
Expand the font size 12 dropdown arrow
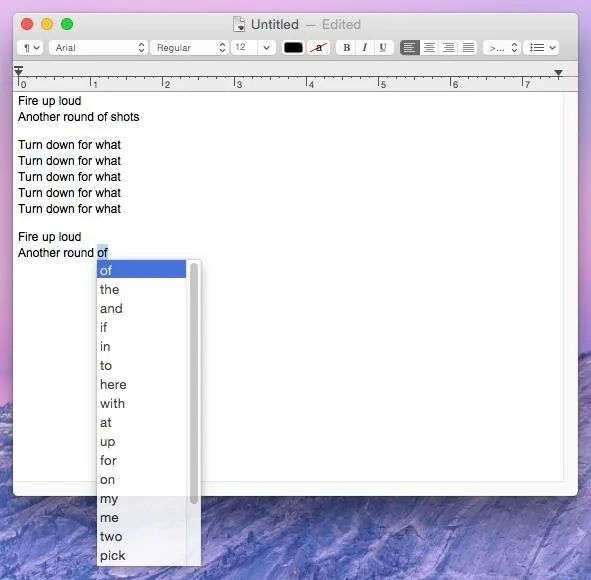[266, 48]
